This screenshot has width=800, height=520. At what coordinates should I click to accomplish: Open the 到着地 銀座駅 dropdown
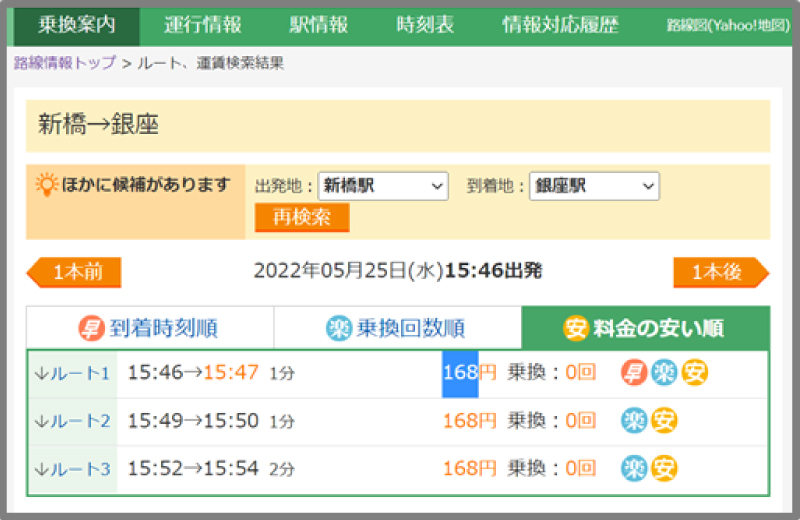click(x=594, y=186)
